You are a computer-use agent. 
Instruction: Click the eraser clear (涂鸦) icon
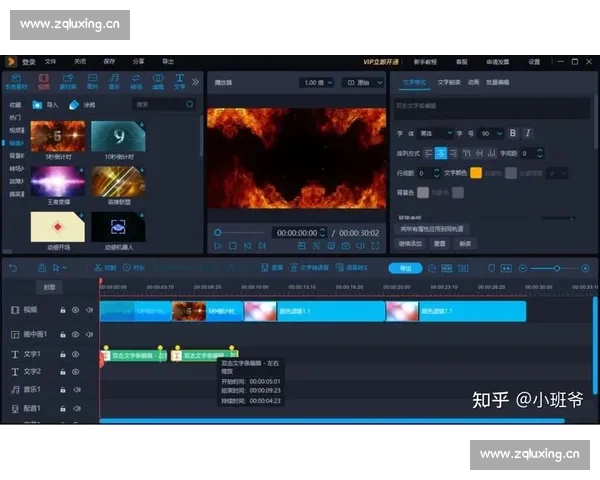pos(74,104)
